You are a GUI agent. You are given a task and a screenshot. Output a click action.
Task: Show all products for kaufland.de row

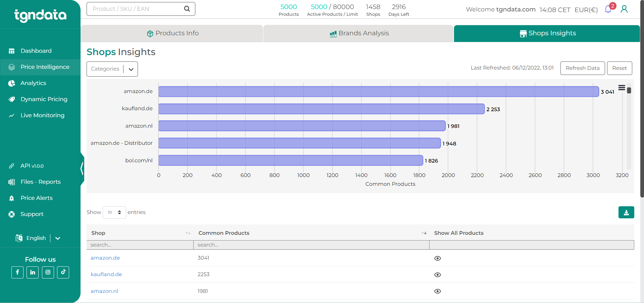click(437, 275)
